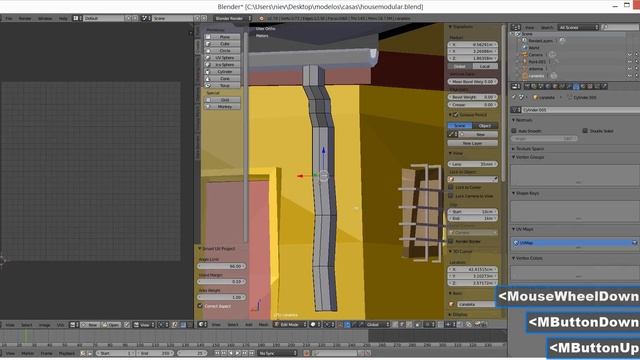
Task: Add a Cube mesh primitive
Action: point(222,44)
